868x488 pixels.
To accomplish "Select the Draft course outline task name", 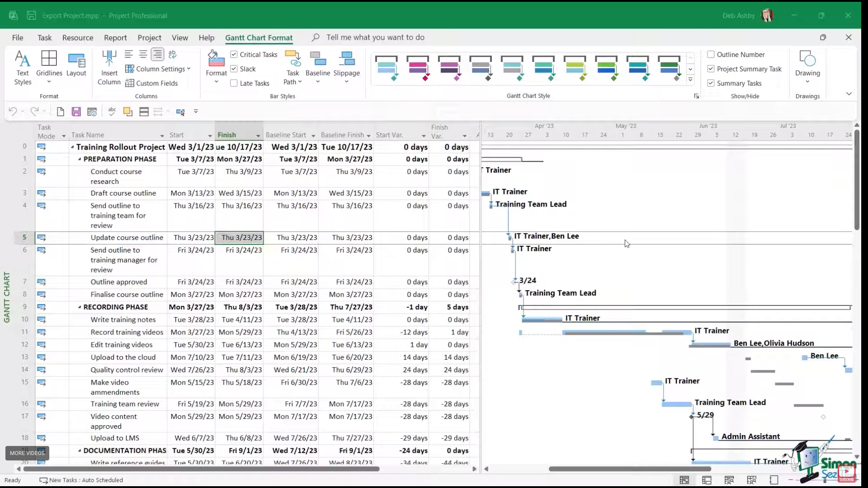I will 123,193.
